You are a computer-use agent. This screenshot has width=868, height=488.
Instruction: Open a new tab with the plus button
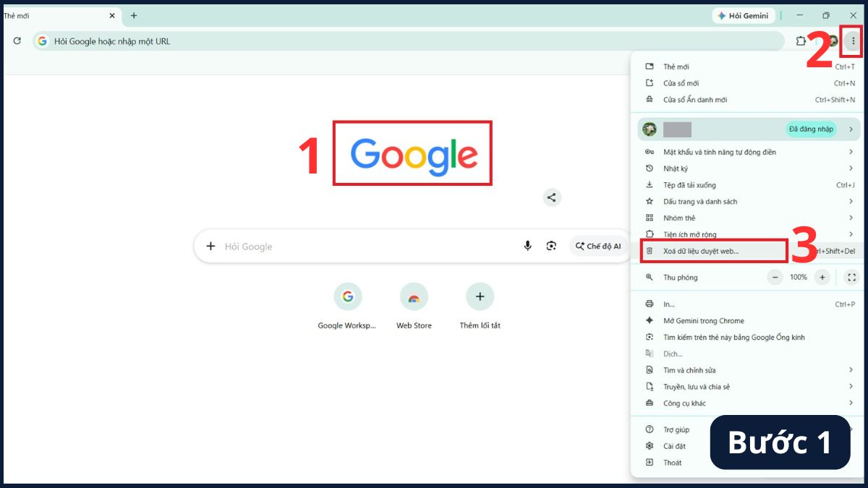point(134,15)
